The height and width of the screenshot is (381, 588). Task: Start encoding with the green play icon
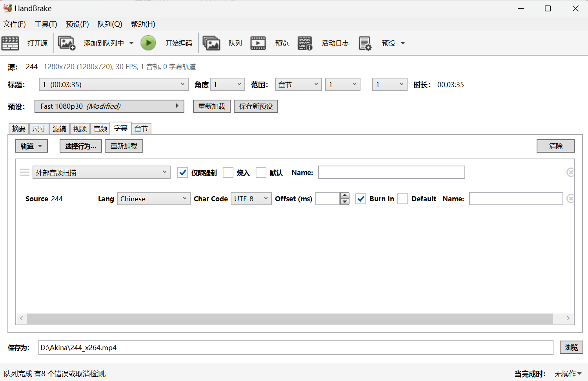click(148, 43)
